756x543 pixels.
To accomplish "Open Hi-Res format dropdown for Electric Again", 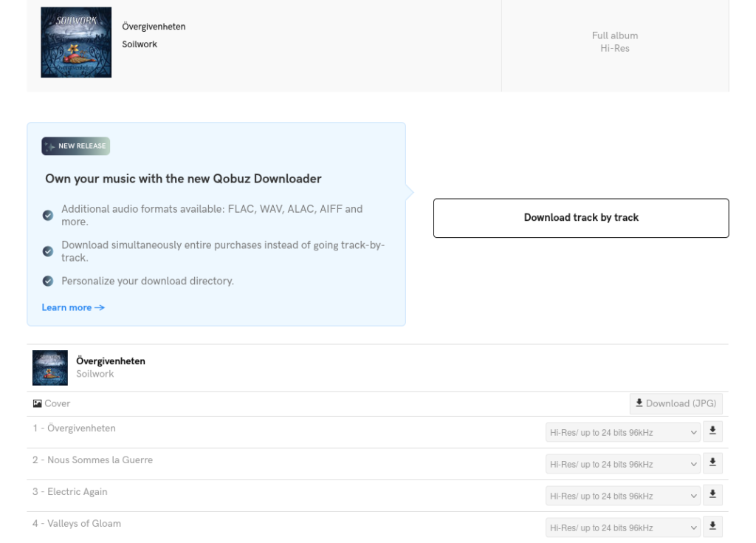I will point(622,496).
